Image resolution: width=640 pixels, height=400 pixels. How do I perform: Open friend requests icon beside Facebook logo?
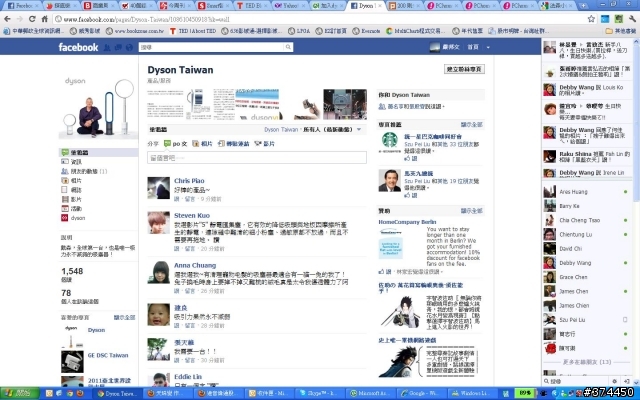coord(107,48)
